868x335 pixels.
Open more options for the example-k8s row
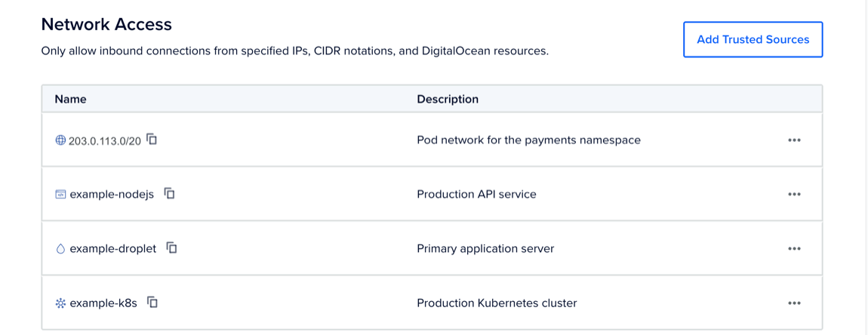click(794, 303)
